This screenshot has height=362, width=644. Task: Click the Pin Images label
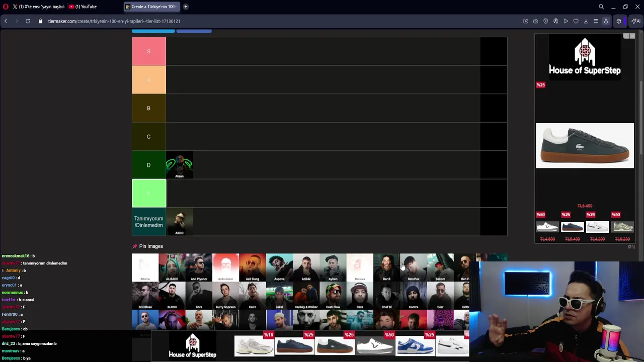tap(151, 246)
